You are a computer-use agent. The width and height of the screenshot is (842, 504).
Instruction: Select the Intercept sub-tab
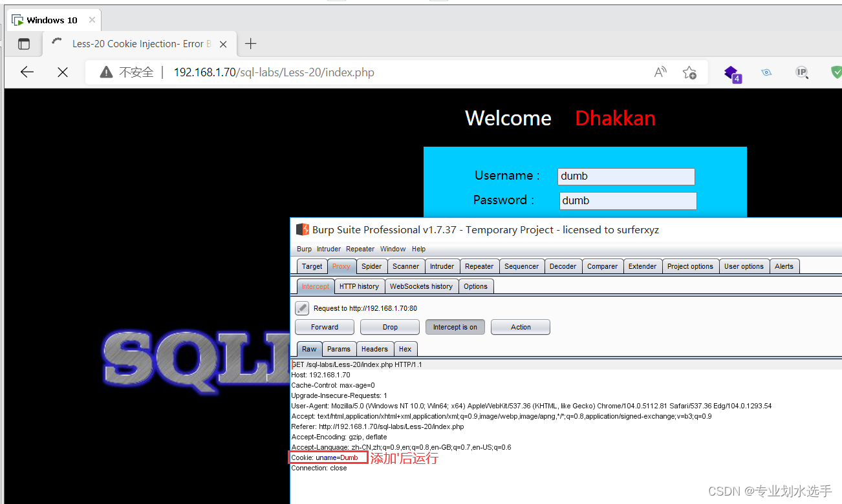tap(316, 286)
